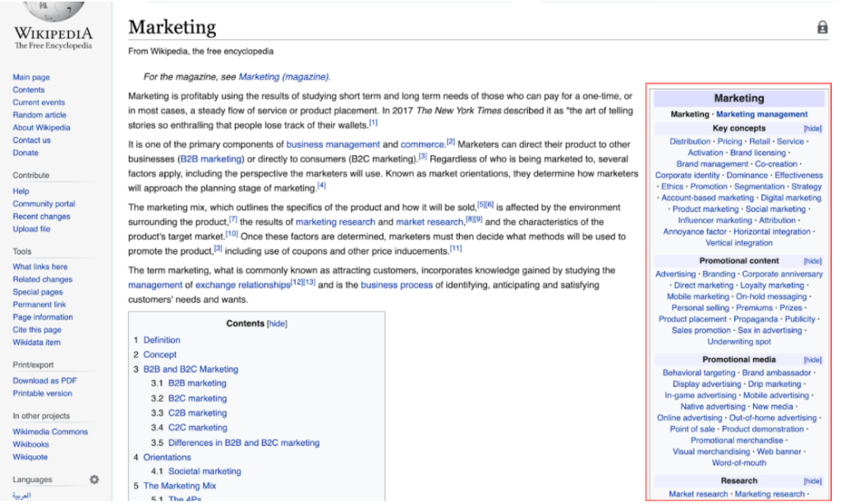
Task: Open the business process link
Action: pos(397,285)
